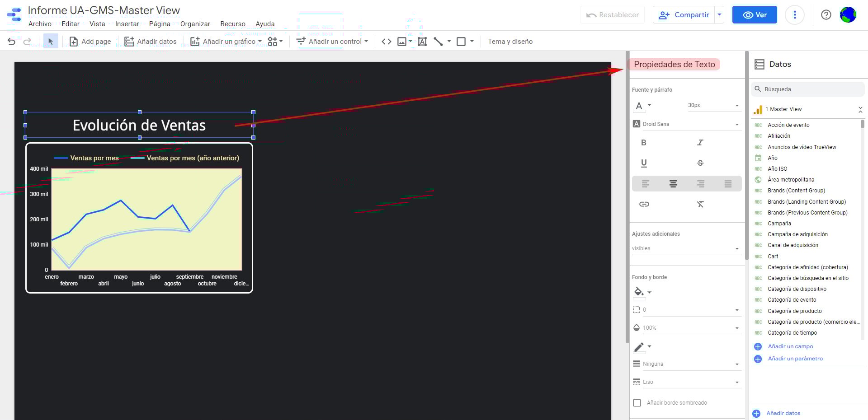868x420 pixels.
Task: Click the rectangle shape tool icon
Action: [461, 42]
